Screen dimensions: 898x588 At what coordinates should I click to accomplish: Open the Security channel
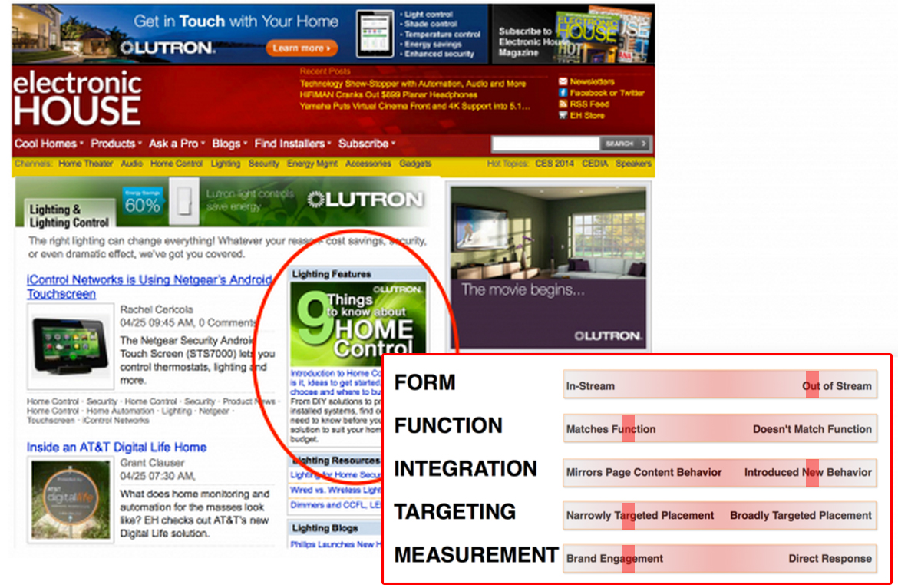tap(263, 164)
